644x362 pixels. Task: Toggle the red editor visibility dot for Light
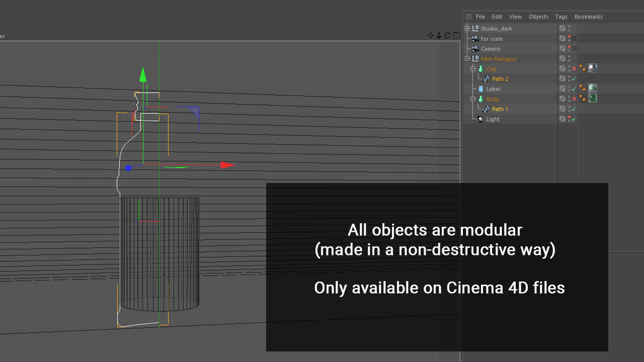pos(569,117)
